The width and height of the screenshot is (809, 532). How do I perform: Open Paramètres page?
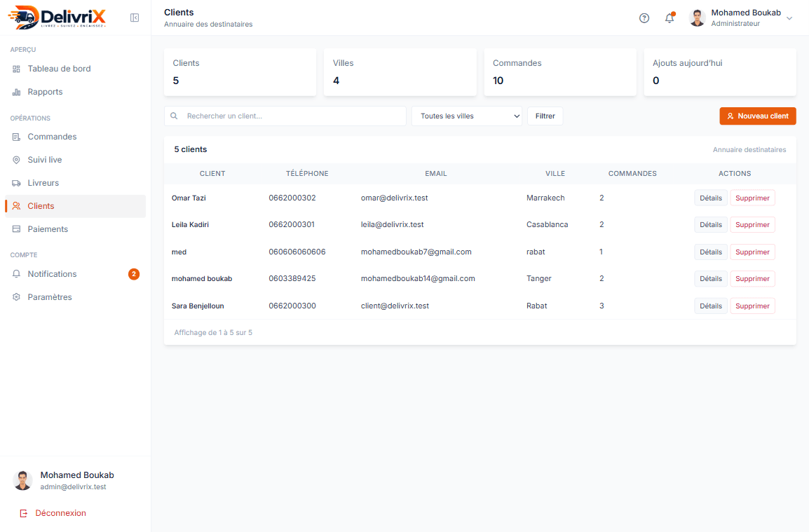click(75, 297)
